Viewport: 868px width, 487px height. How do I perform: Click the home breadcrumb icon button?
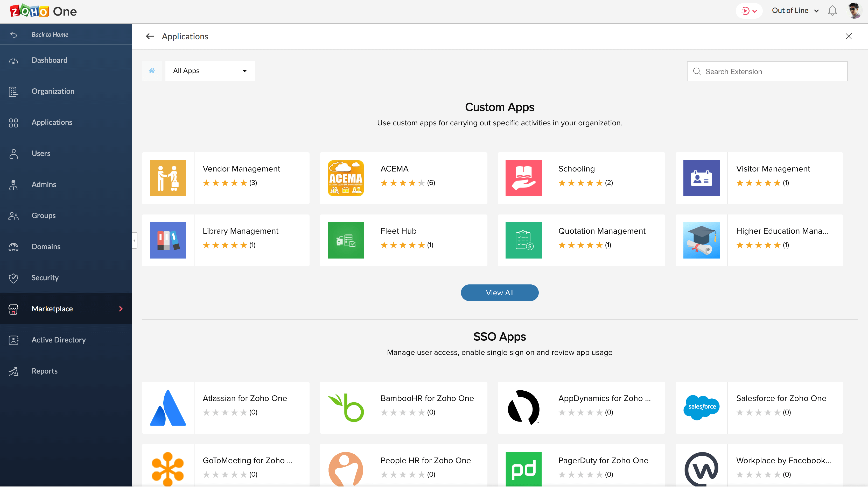tap(152, 71)
